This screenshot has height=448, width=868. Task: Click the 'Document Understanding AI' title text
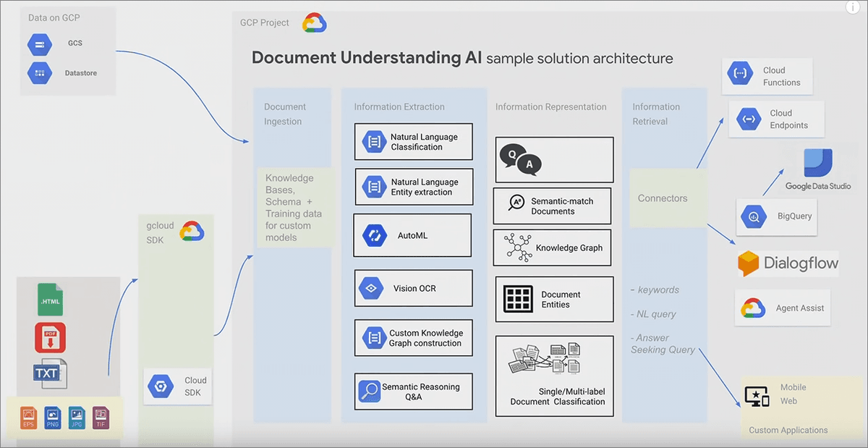coord(367,59)
